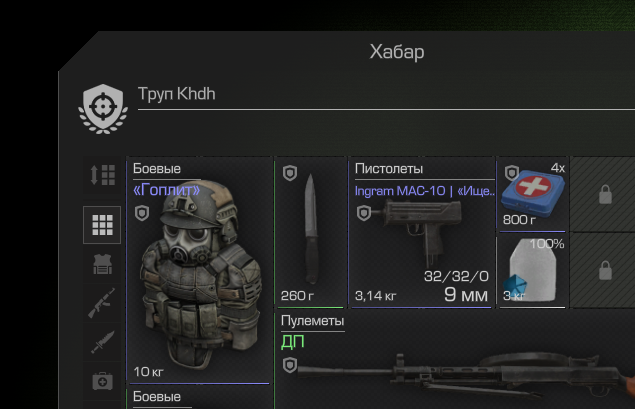Select the «Гоплит» combat armor item
The height and width of the screenshot is (409, 635).
199,270
